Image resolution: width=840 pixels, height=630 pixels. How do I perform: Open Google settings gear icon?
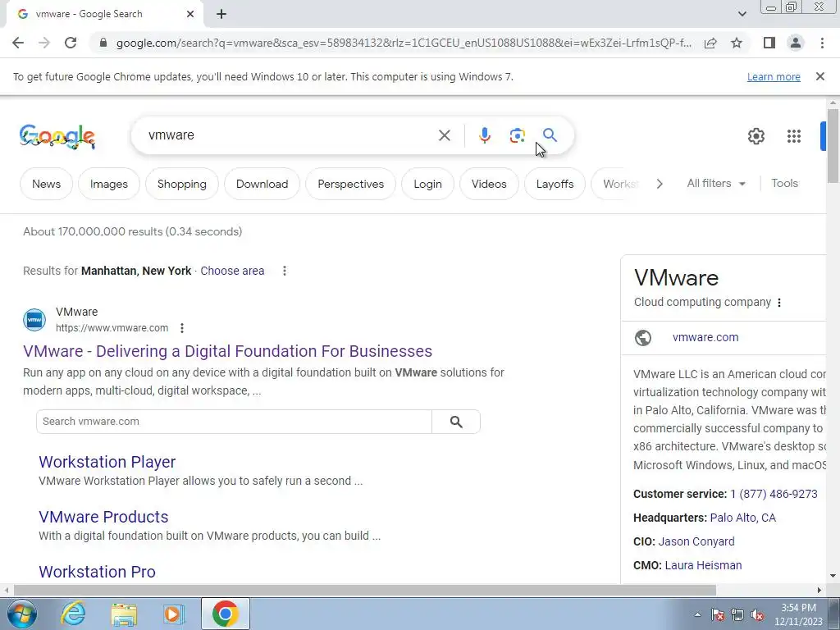(x=756, y=136)
